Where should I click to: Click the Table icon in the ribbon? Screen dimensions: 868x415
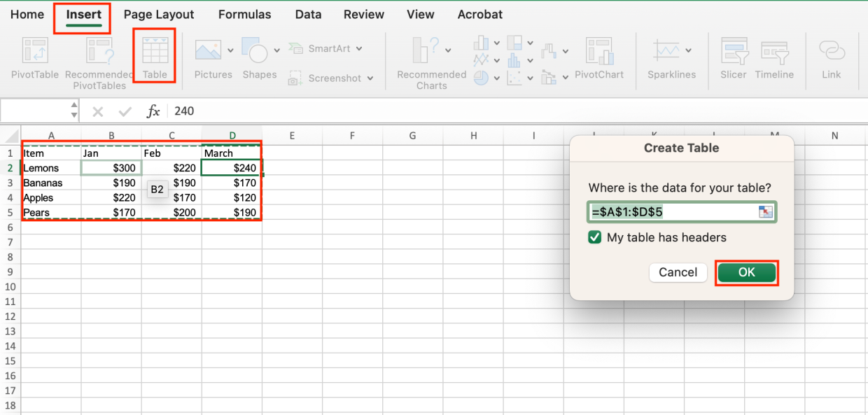pos(155,51)
